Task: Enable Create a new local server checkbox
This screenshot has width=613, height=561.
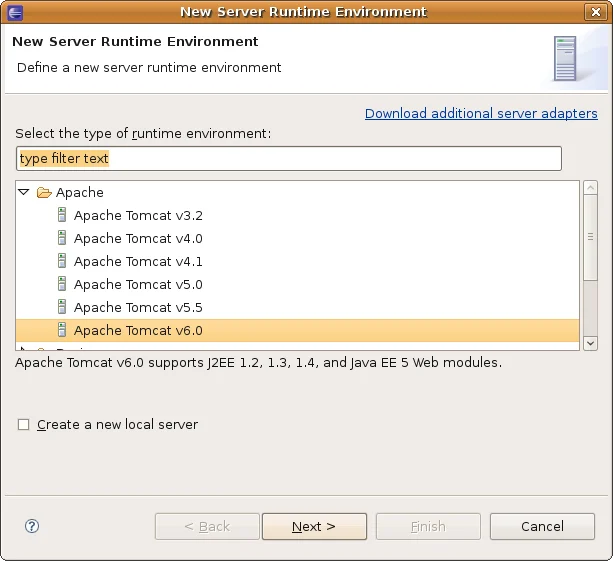Action: [24, 425]
